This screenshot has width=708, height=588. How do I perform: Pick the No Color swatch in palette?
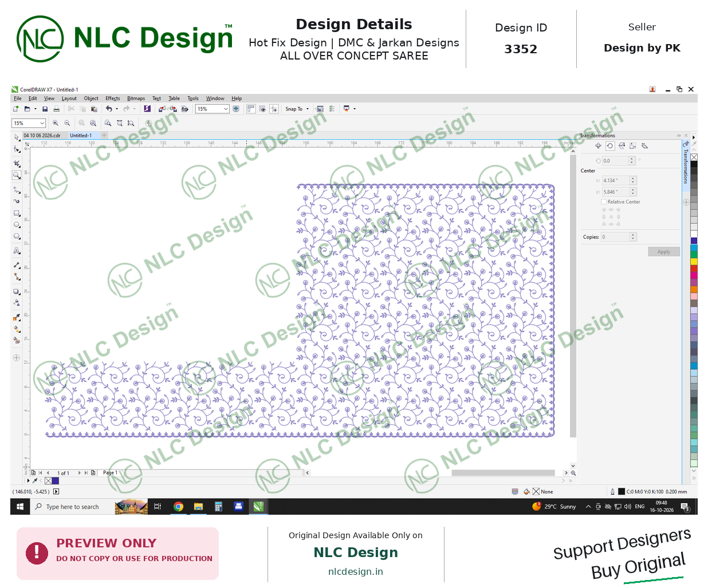click(694, 157)
